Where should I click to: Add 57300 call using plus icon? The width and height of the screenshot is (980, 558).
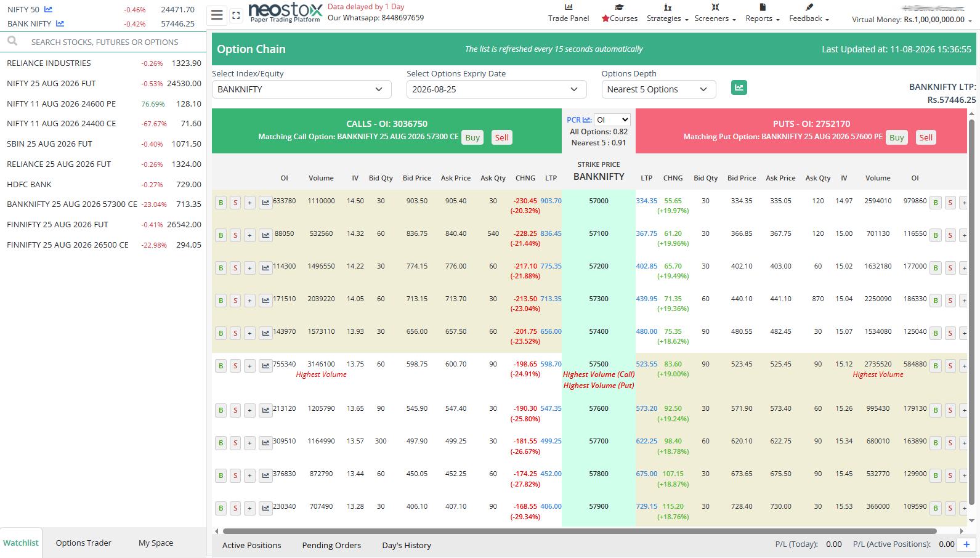coord(249,301)
